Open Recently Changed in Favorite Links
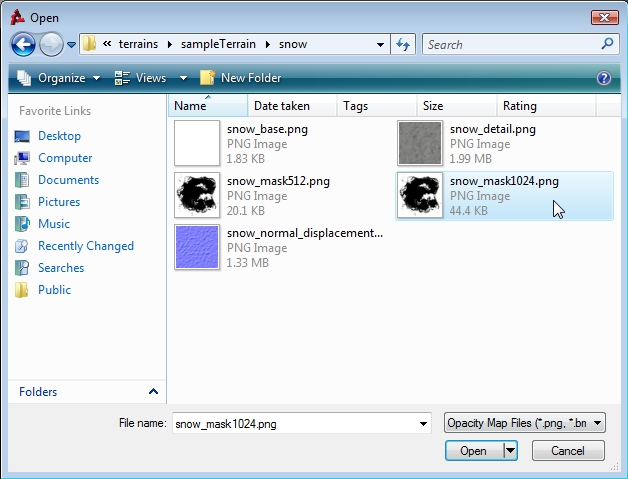628x479 pixels. [x=85, y=246]
